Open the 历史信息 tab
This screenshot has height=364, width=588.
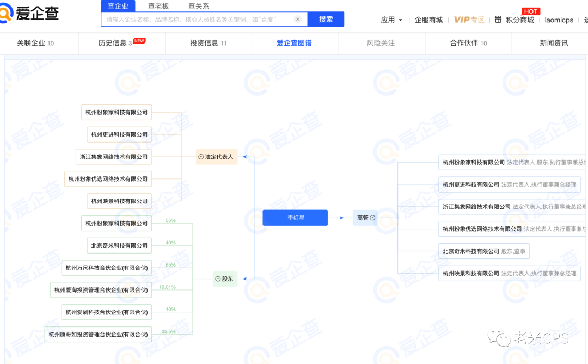click(115, 43)
